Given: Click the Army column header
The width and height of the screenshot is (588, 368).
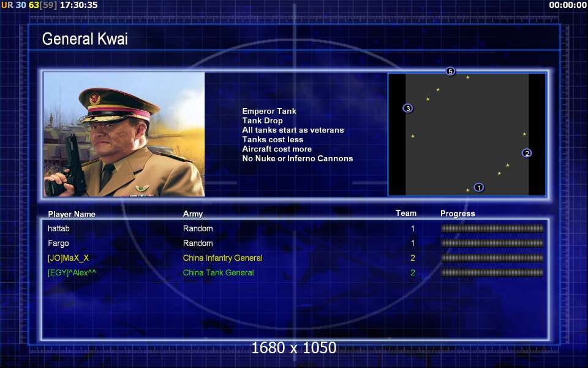Looking at the screenshot, I should [193, 214].
